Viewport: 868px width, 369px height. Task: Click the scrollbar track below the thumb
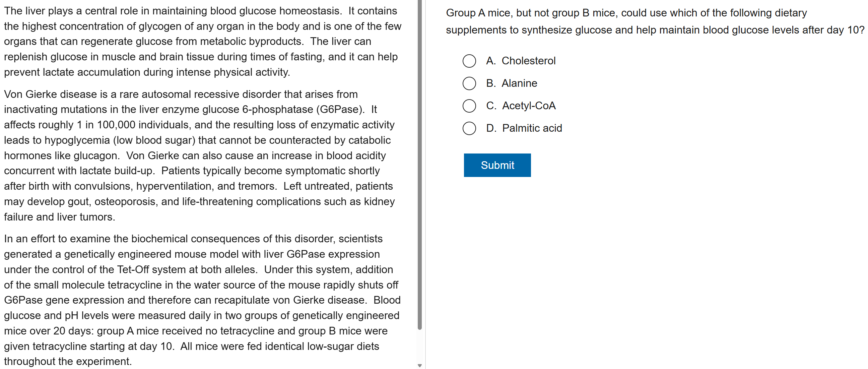coord(419,347)
